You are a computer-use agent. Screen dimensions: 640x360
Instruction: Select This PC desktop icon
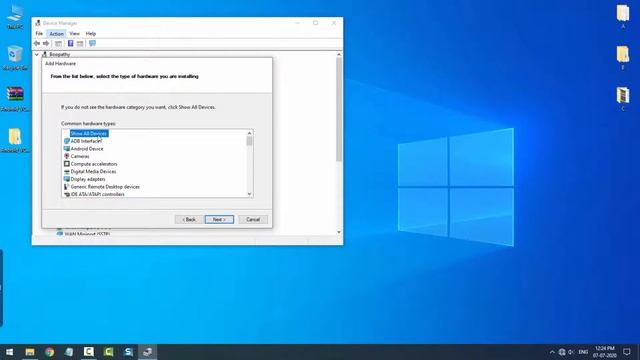pos(15,17)
